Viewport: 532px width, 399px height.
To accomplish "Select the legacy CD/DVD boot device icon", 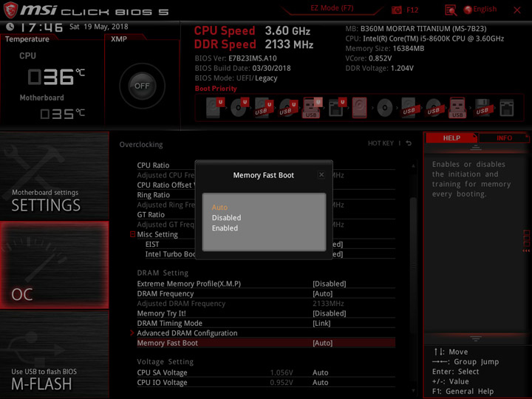I will coord(385,108).
